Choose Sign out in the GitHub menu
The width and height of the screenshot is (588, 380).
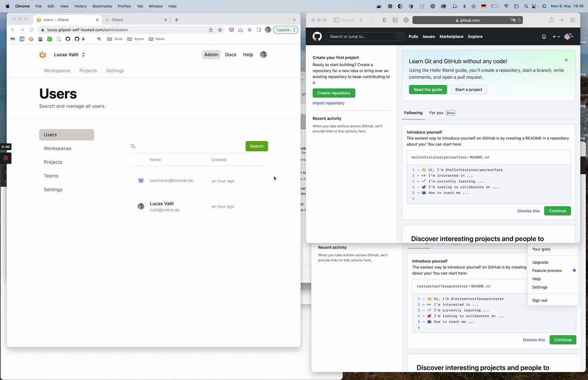540,301
